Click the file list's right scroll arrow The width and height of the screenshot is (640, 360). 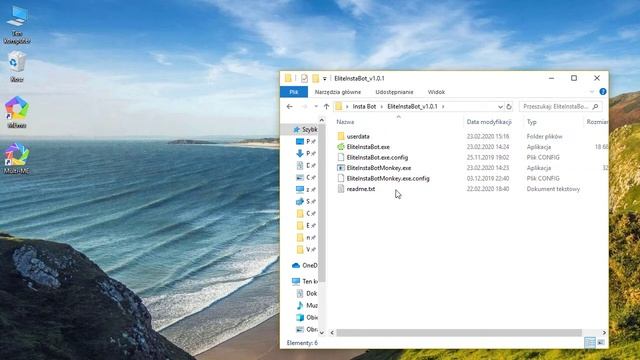[x=604, y=333]
